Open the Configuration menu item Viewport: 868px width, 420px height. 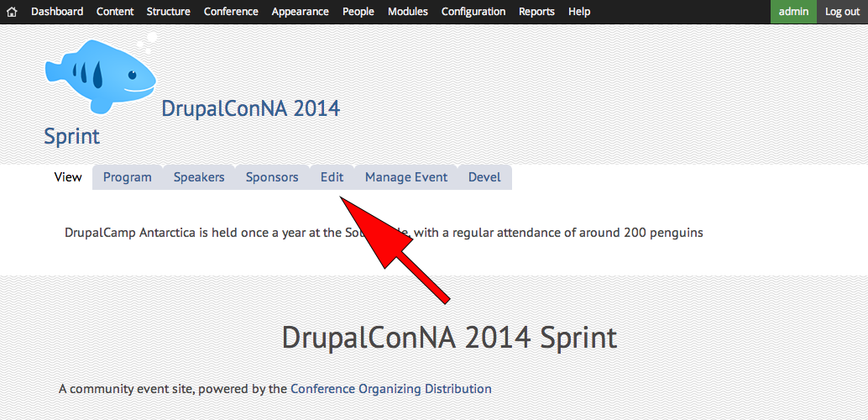tap(473, 12)
